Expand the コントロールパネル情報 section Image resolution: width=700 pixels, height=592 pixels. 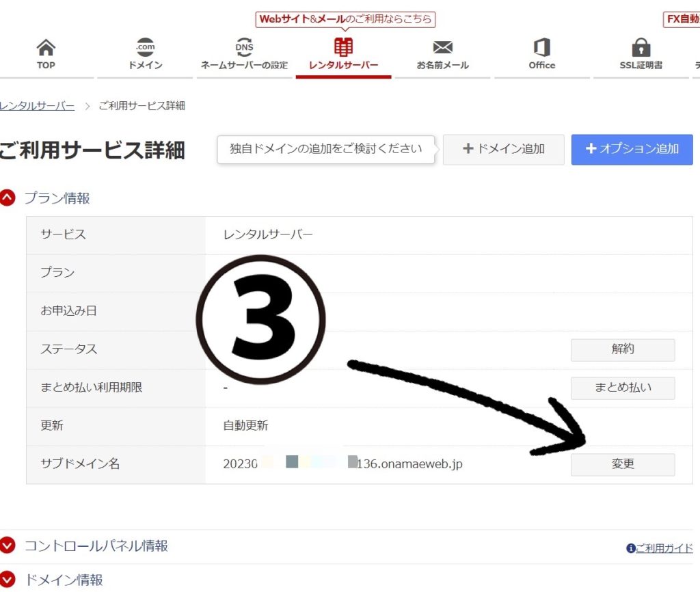pos(8,546)
